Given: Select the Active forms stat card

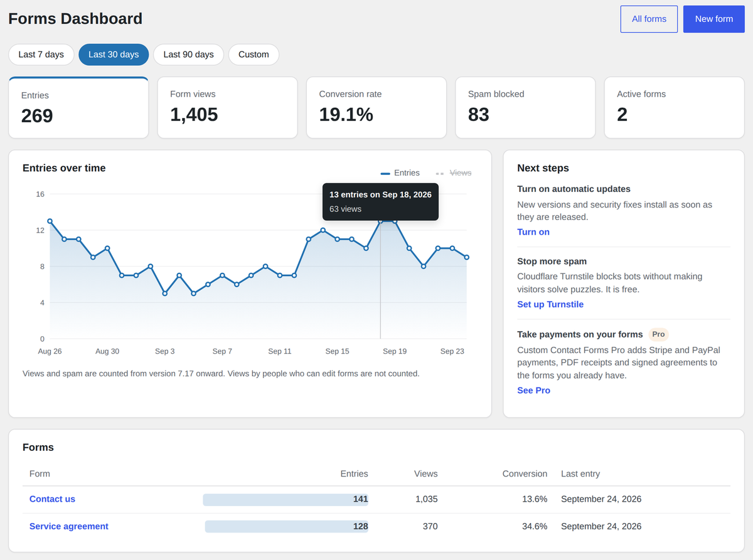Looking at the screenshot, I should click(674, 107).
